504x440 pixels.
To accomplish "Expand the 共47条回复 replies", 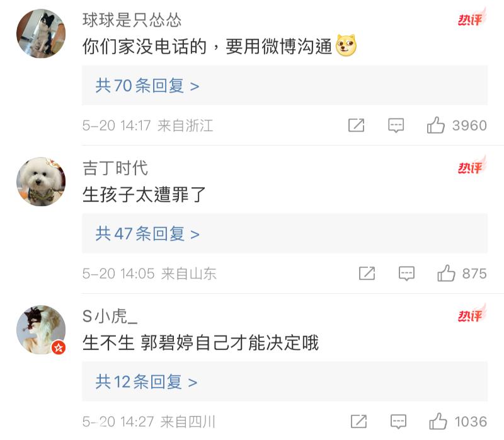I will 285,233.
